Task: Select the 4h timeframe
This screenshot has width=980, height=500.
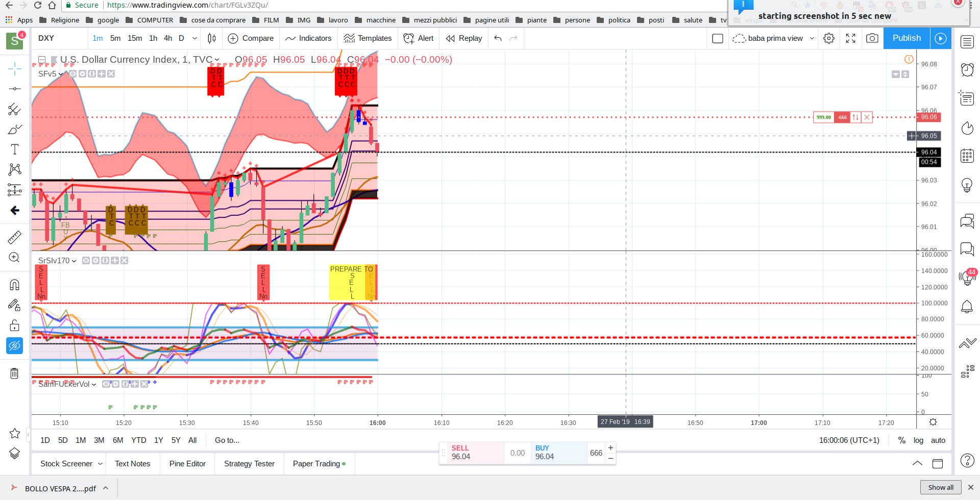Action: point(168,38)
